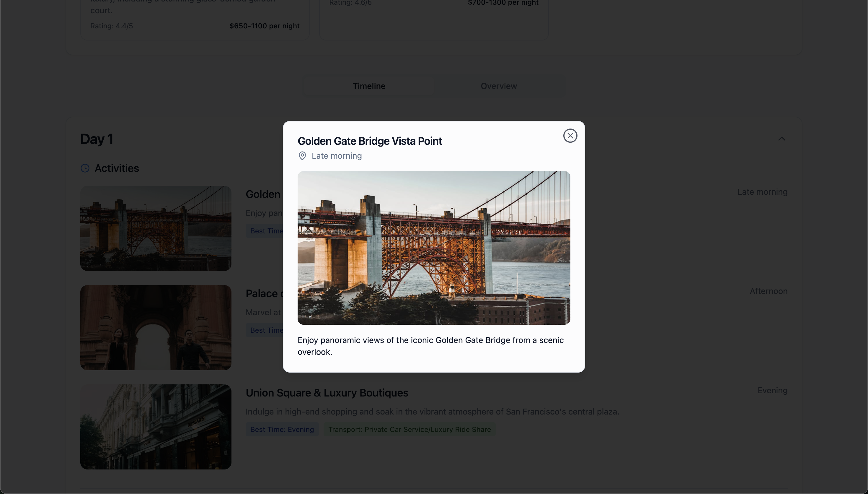Switch to the Overview tab

tap(499, 86)
